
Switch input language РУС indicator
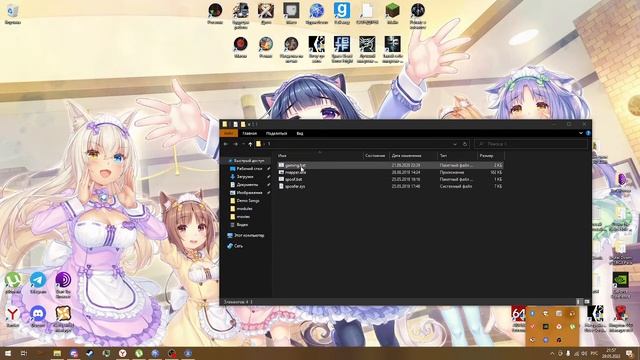(x=594, y=353)
